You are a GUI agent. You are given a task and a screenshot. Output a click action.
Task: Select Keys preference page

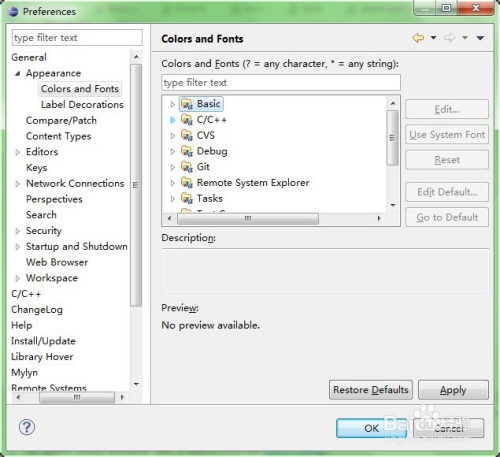pyautogui.click(x=37, y=168)
